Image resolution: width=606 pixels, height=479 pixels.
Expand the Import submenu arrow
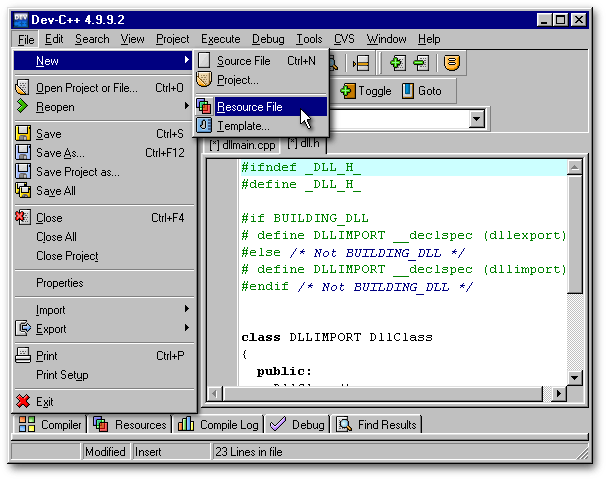point(187,309)
